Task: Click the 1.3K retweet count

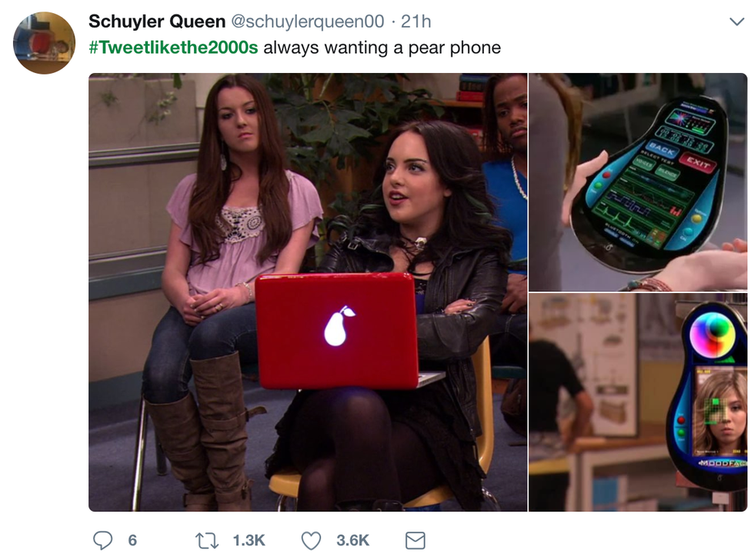Action: (x=249, y=541)
